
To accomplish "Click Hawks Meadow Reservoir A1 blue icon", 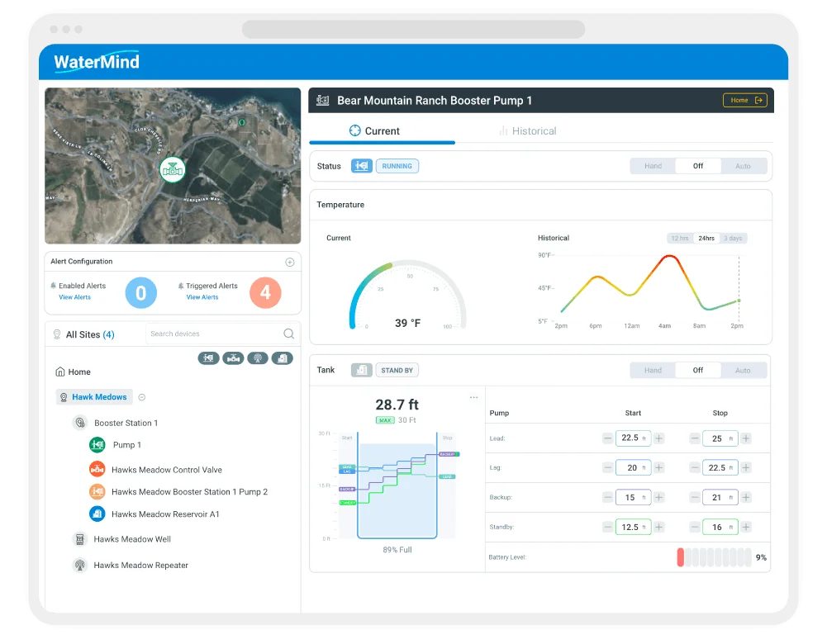I will (x=97, y=514).
